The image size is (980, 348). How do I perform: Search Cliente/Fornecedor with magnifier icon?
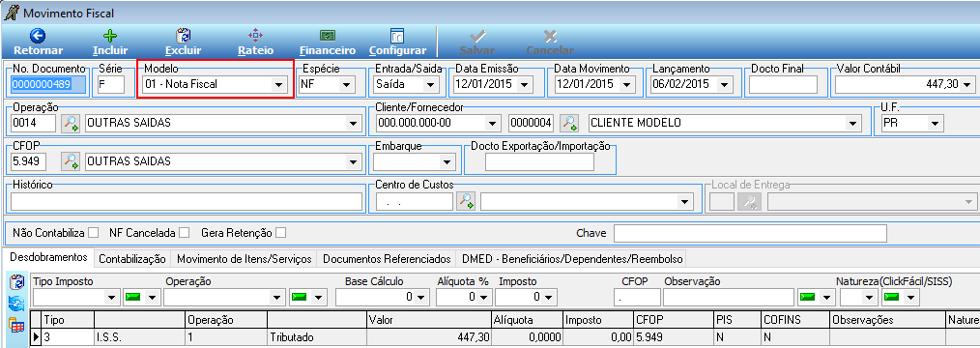click(568, 123)
